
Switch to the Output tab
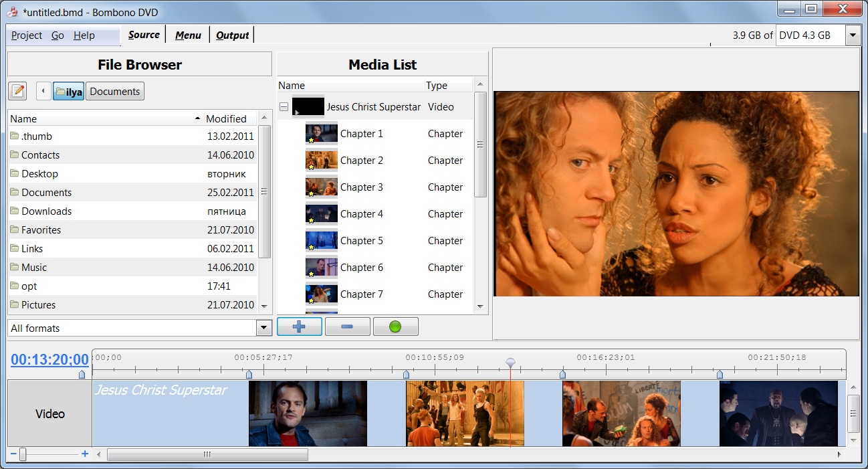232,35
